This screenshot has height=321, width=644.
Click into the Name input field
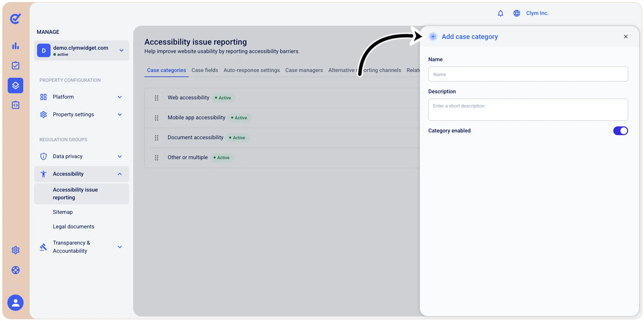(x=528, y=74)
